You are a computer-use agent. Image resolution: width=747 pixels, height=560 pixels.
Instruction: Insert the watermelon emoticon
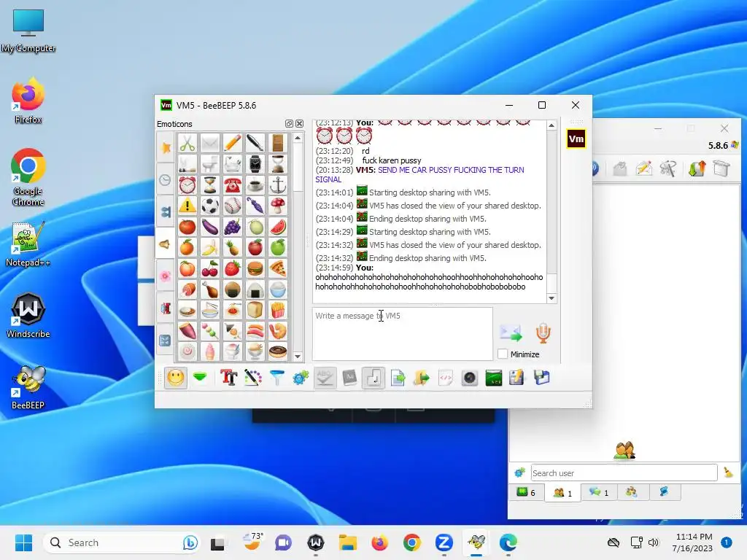[x=278, y=227]
